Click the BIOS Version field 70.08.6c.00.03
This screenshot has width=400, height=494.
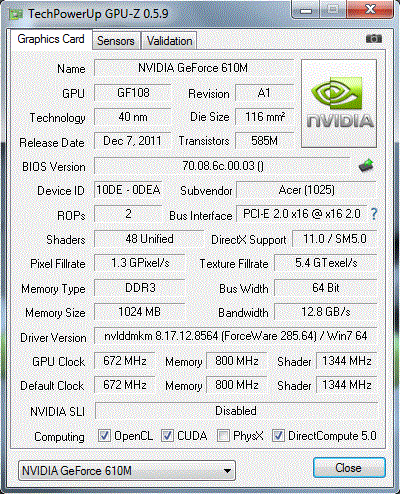point(222,166)
